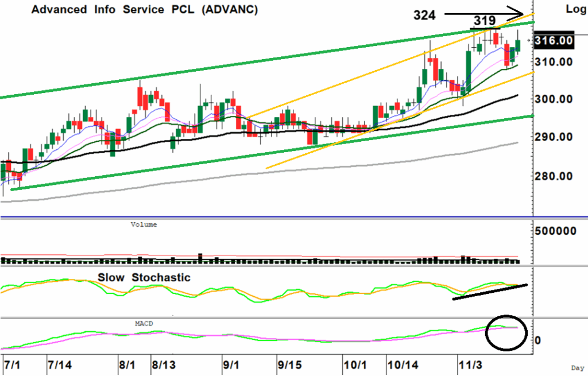The width and height of the screenshot is (588, 376).
Task: Select the 11/3 date marker
Action: pos(474,365)
